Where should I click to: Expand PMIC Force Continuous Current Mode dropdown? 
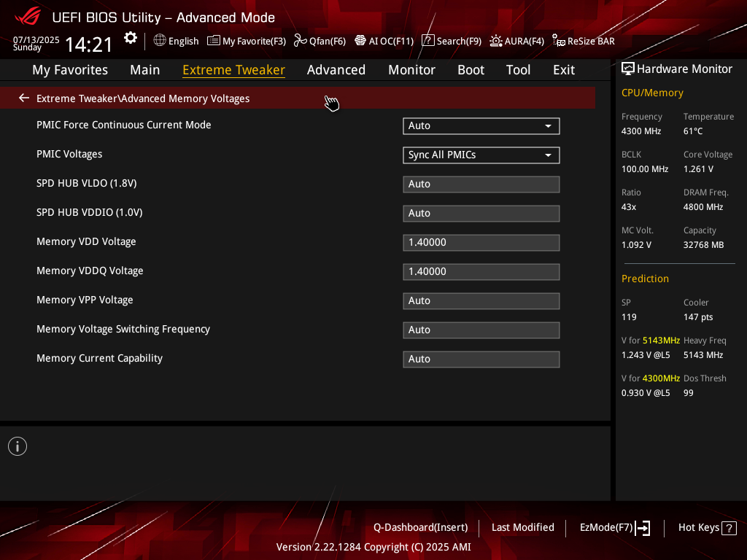point(481,125)
